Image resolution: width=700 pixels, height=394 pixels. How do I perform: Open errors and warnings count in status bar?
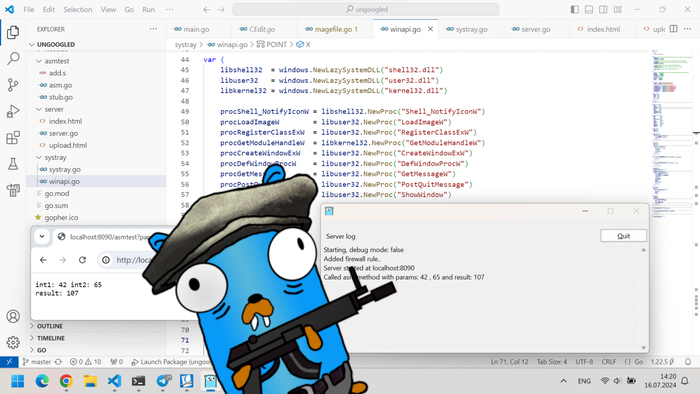(86, 362)
